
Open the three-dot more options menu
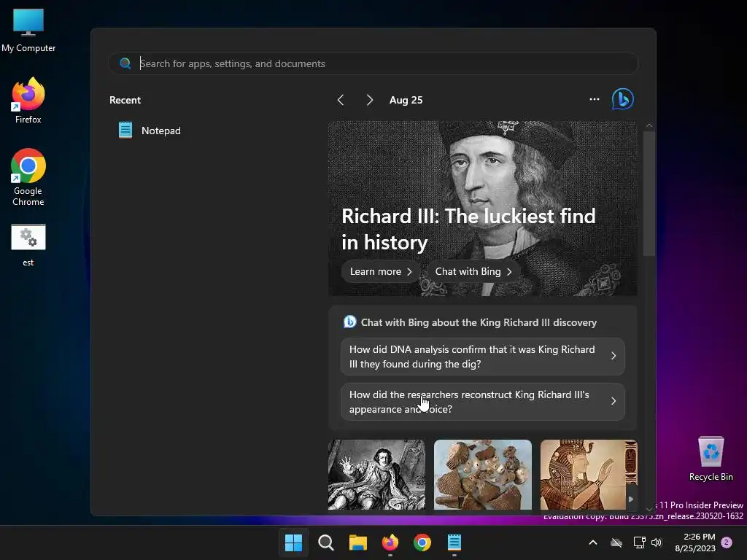(594, 99)
